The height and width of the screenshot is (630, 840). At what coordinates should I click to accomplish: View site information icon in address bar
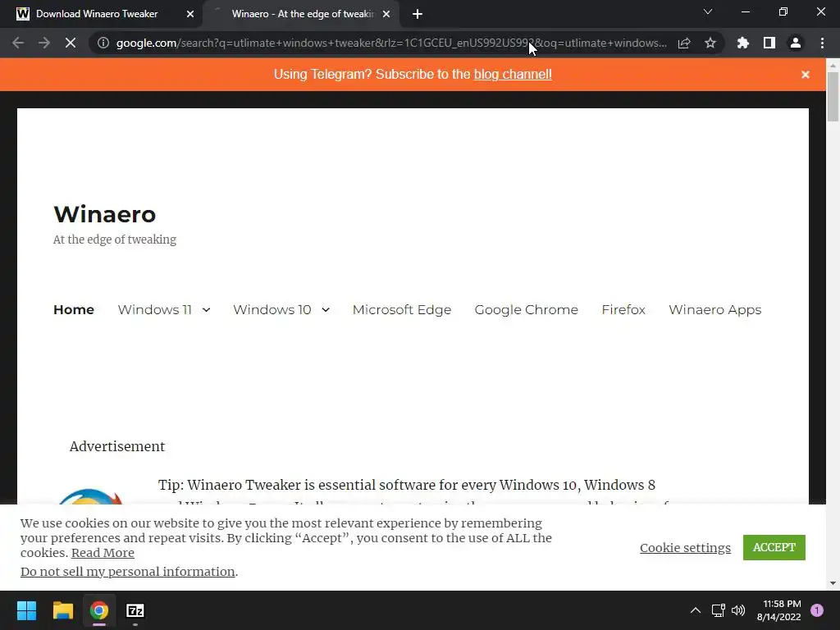coord(103,43)
